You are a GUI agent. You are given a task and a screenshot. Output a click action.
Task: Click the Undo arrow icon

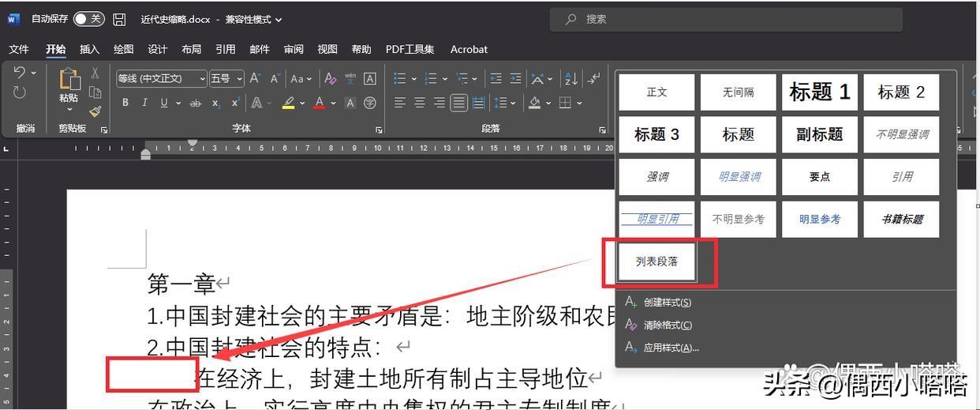coord(20,73)
